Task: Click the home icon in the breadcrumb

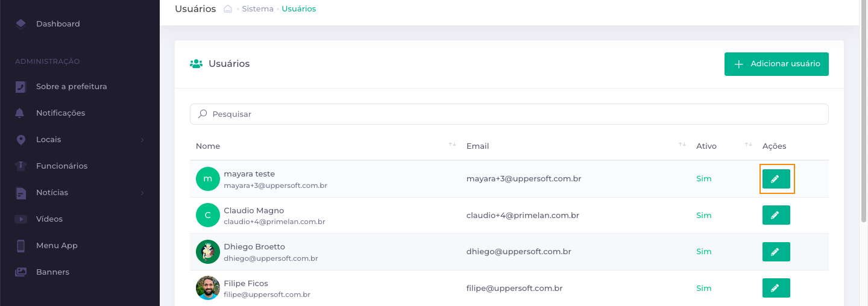Action: [228, 9]
